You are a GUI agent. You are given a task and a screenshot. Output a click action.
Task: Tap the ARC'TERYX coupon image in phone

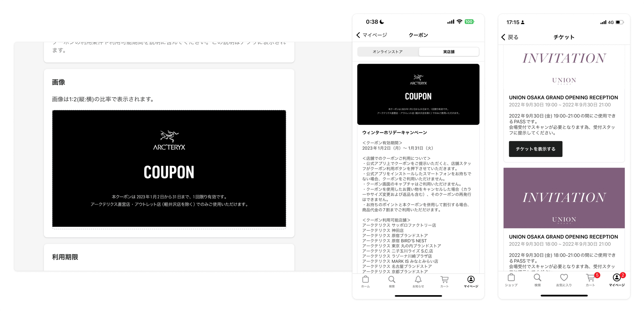tap(418, 94)
